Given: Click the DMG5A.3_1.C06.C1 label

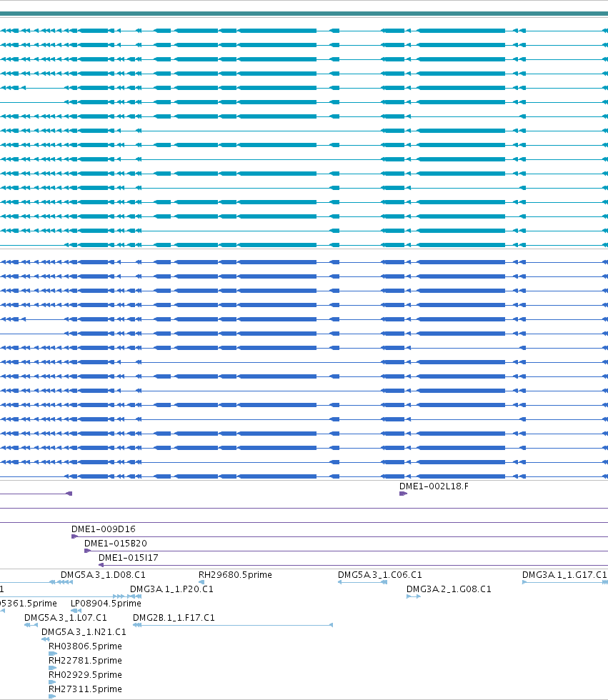Looking at the screenshot, I should [380, 574].
